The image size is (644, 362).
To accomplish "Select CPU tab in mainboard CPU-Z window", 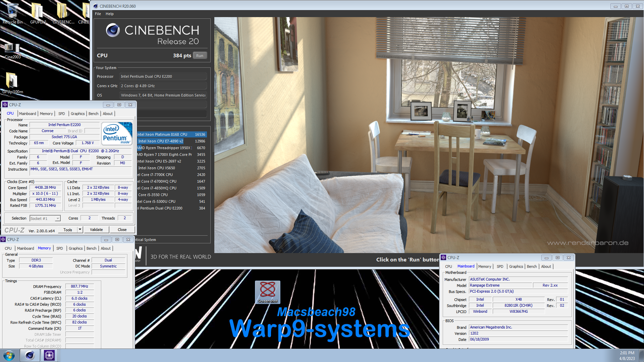I will point(448,266).
